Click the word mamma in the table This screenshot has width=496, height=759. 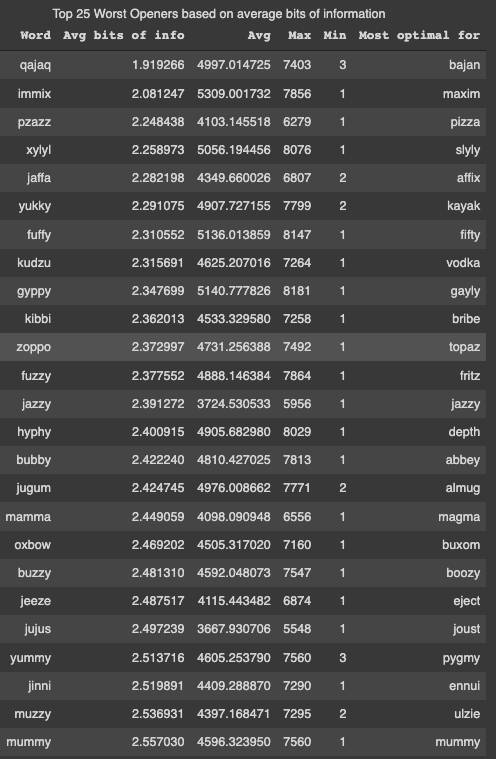click(28, 517)
